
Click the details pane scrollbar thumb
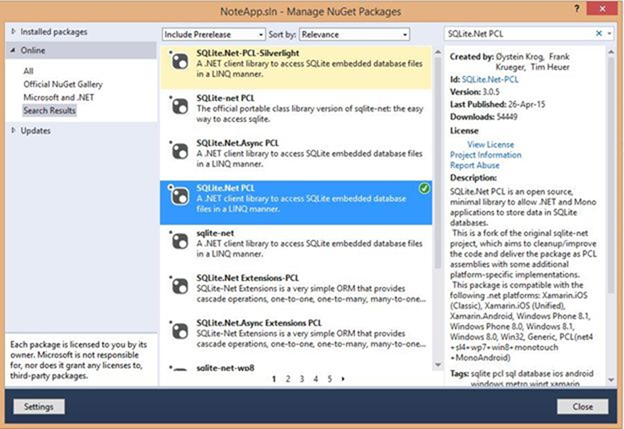(x=611, y=175)
